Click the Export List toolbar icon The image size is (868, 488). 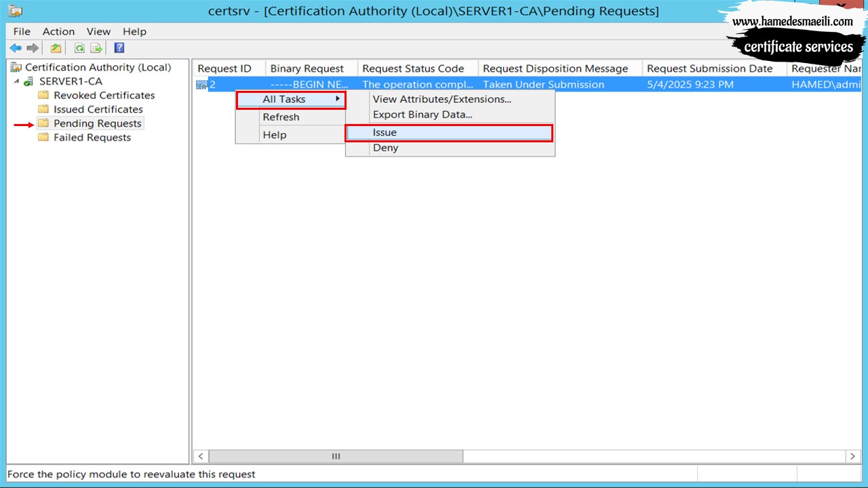point(96,48)
